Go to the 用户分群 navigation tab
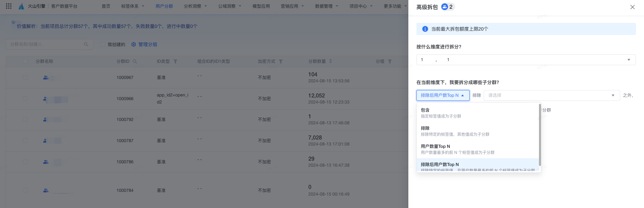 pos(164,6)
